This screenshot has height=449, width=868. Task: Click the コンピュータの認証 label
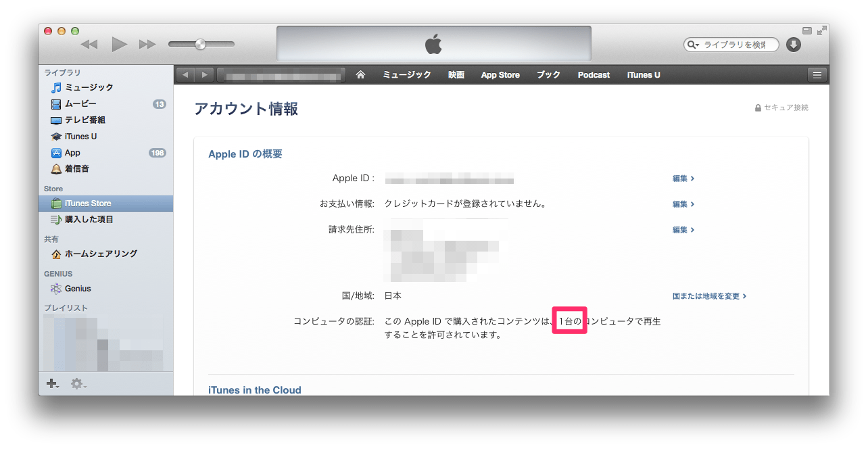334,322
